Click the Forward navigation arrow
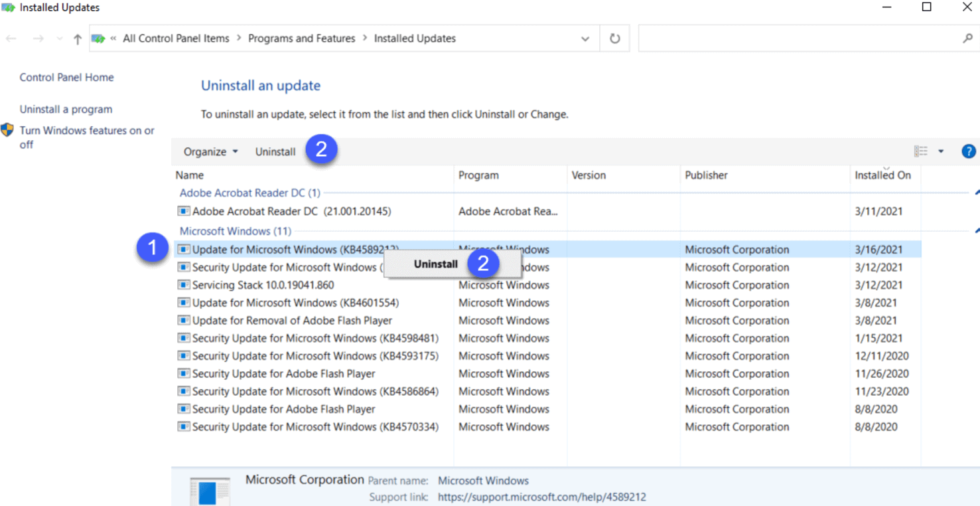The image size is (980, 506). (x=38, y=39)
